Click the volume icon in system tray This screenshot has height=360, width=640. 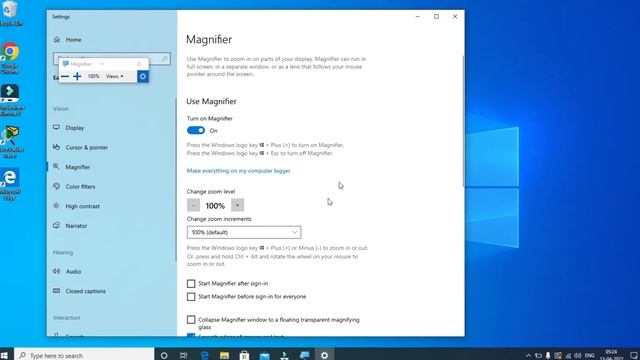(x=578, y=356)
